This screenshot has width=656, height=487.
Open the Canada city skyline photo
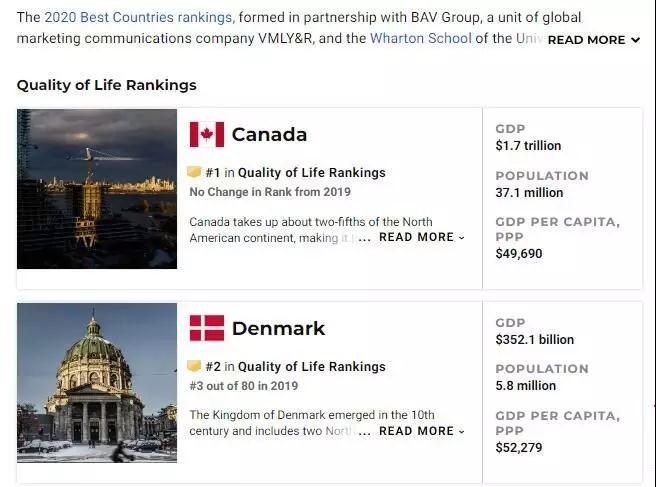(97, 189)
